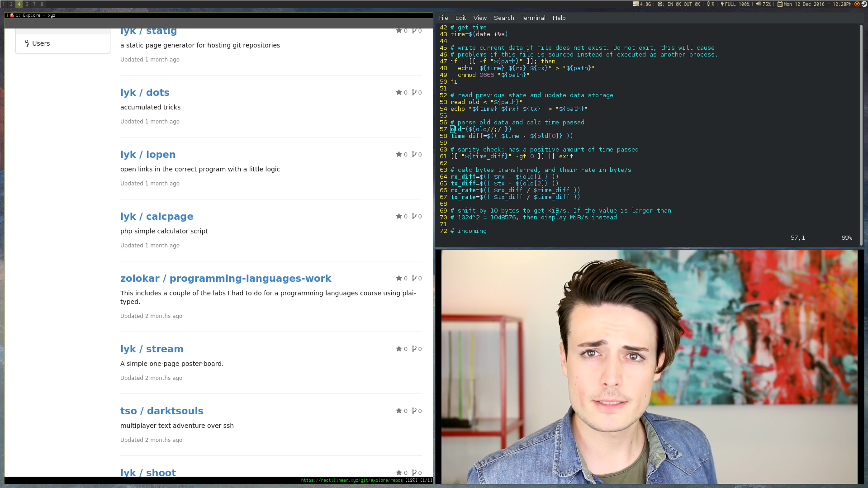Click the Users person icon in sidebar
The image size is (868, 488).
pyautogui.click(x=27, y=43)
